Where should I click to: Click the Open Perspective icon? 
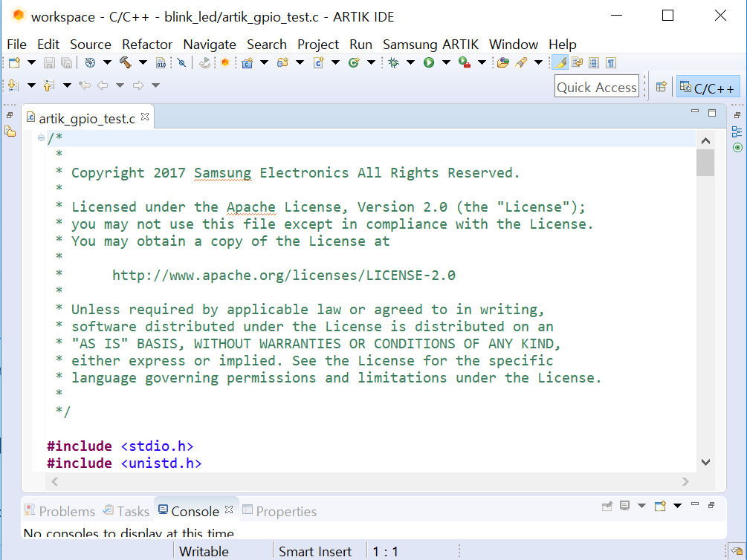pos(661,87)
